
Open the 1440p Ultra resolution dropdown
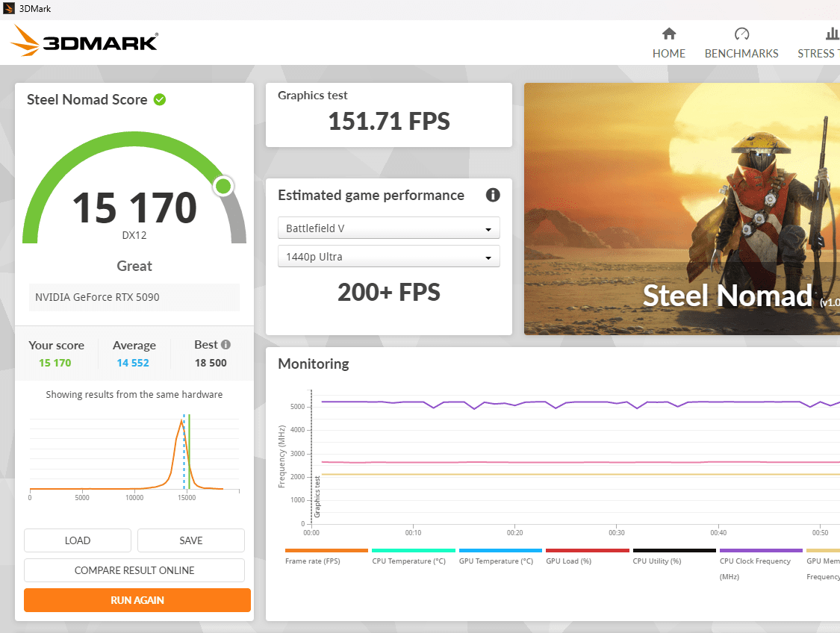[x=388, y=257]
